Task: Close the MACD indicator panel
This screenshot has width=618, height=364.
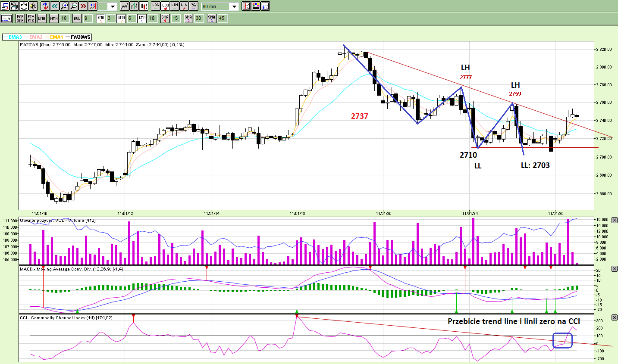Action: click(615, 269)
